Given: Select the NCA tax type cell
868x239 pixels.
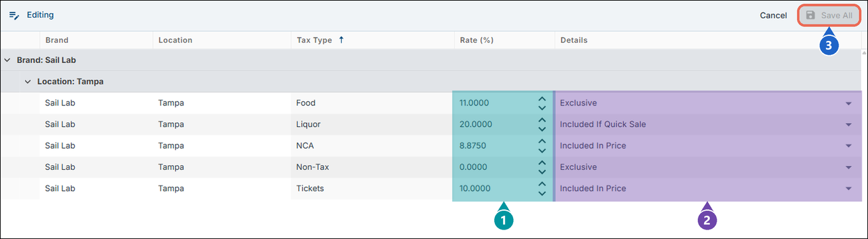Looking at the screenshot, I should [372, 146].
